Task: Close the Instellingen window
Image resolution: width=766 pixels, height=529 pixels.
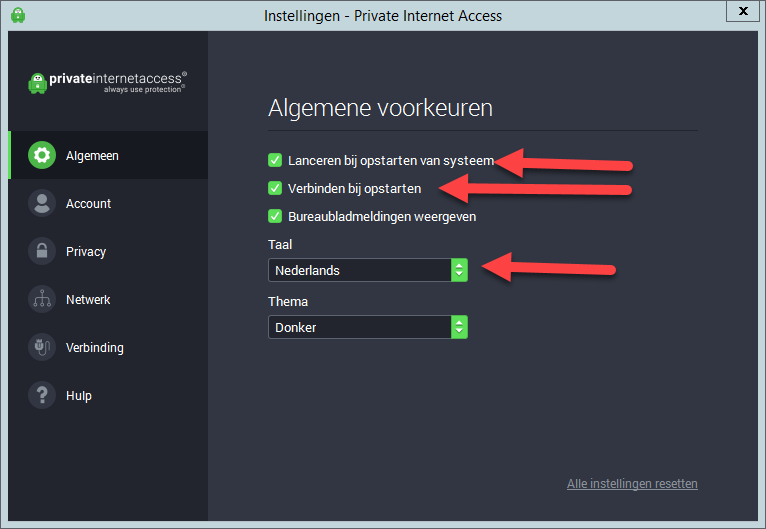Action: pos(740,12)
